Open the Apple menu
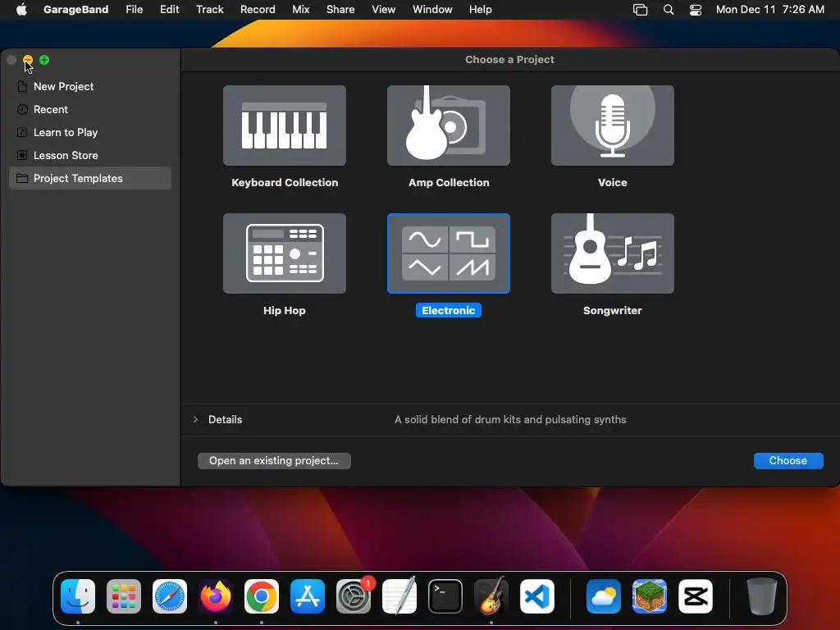 point(21,9)
